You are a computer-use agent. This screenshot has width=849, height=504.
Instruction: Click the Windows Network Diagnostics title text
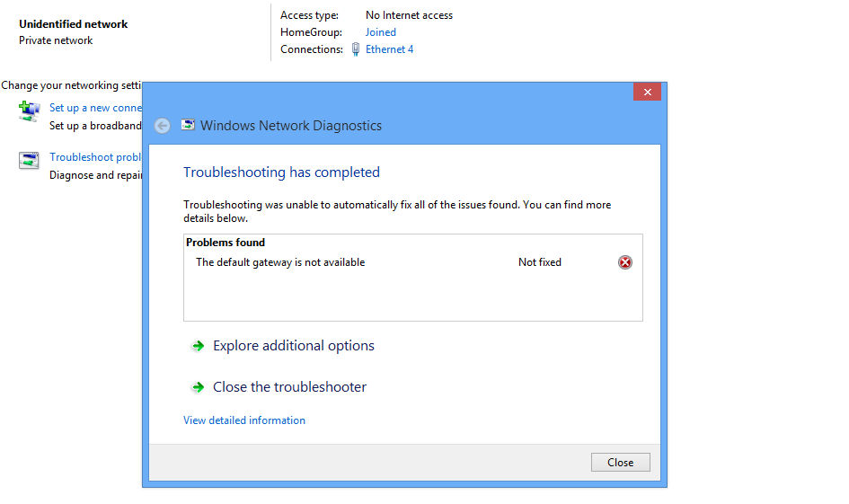(x=291, y=126)
